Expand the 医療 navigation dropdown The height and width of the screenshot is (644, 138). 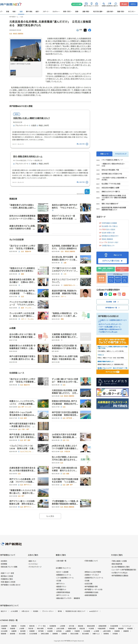77,11
